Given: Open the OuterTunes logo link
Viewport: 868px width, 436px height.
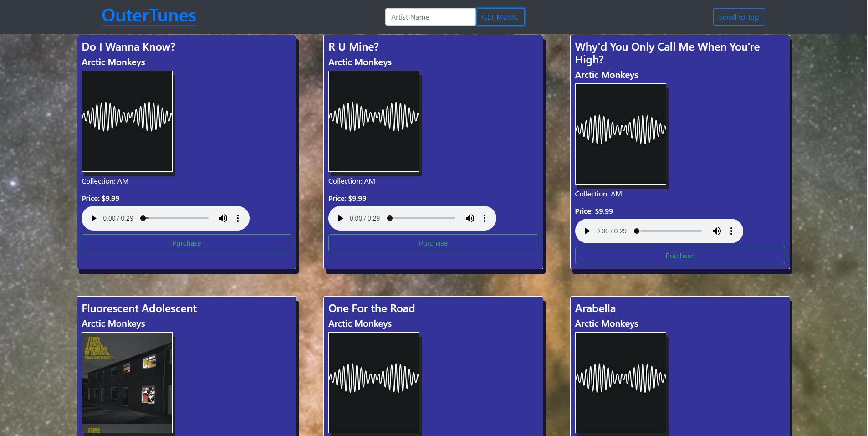Looking at the screenshot, I should (149, 15).
